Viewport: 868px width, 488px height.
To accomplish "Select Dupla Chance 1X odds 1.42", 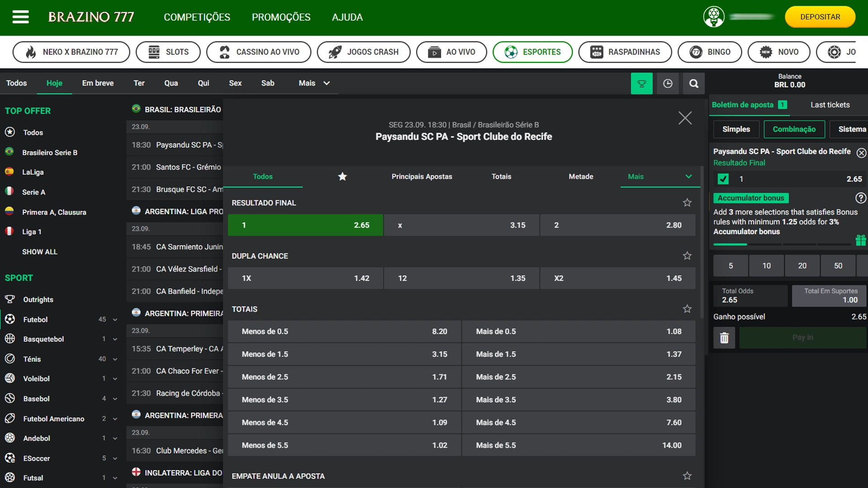I will pyautogui.click(x=305, y=278).
